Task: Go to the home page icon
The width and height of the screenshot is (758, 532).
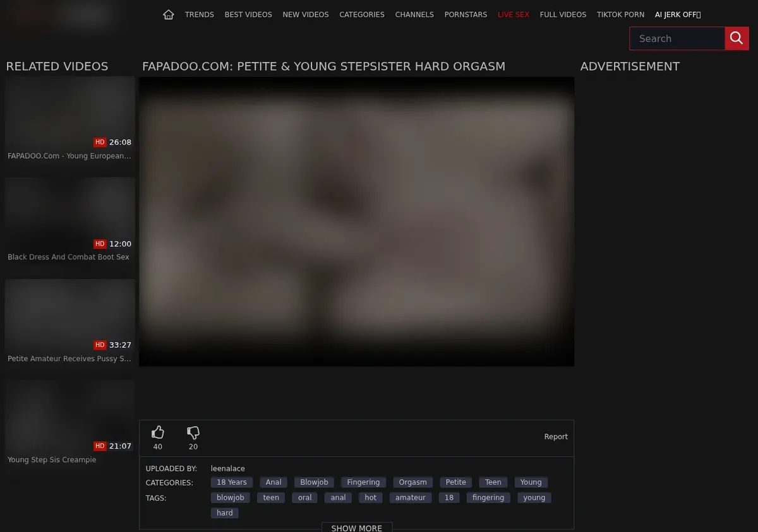Action: (x=168, y=15)
